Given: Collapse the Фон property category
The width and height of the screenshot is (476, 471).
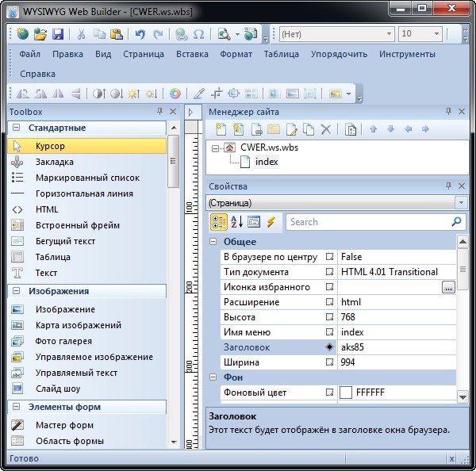Looking at the screenshot, I should click(x=213, y=377).
